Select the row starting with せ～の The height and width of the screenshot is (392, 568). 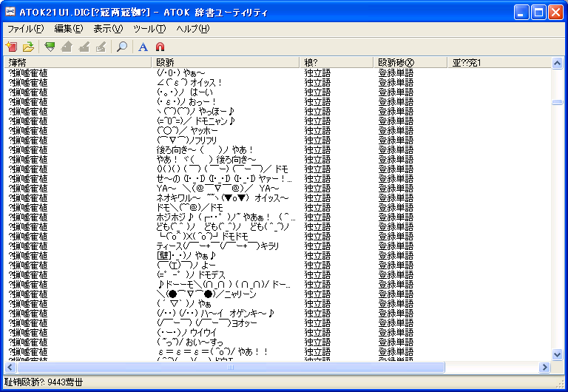(277, 178)
